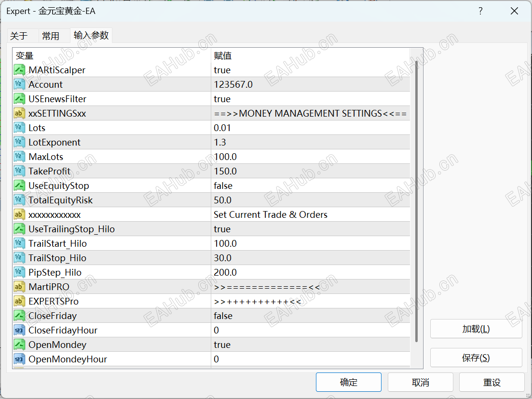Select the ab string icon next to xxSETTINGSxx
Screen dimensions: 532x399
pyautogui.click(x=19, y=113)
